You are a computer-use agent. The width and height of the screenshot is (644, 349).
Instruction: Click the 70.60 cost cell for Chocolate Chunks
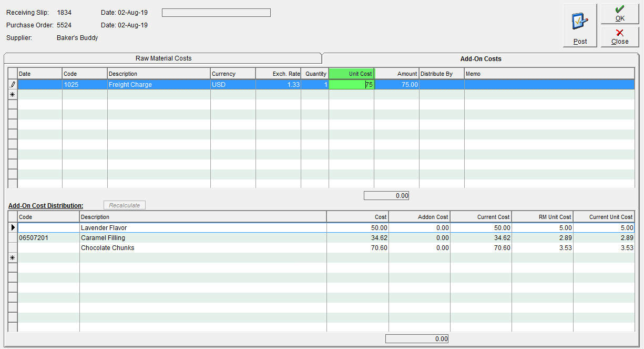tap(357, 248)
